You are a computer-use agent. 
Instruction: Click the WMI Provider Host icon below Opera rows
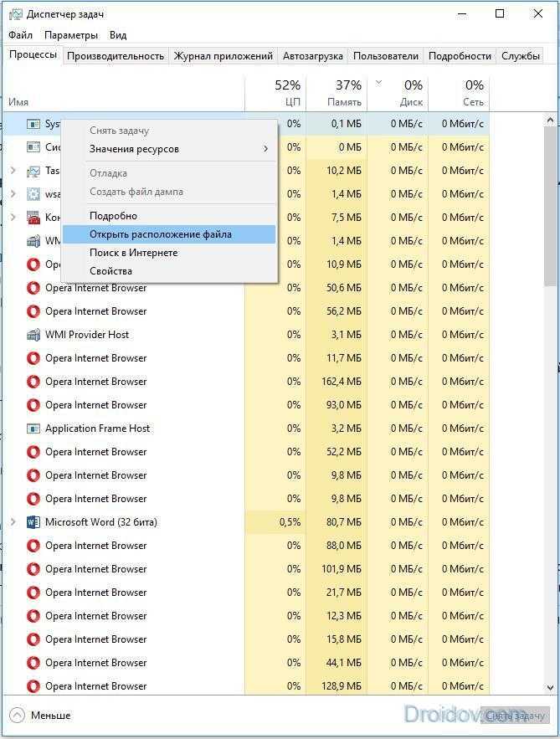pos(33,335)
